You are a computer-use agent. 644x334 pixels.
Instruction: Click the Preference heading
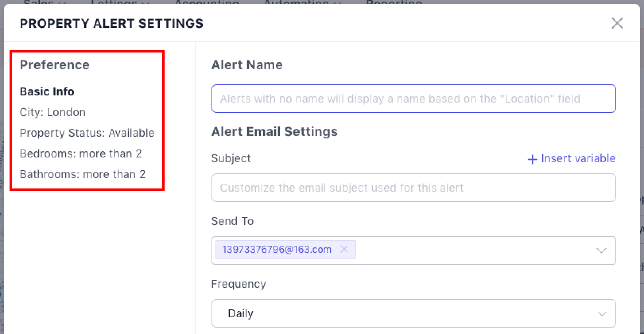point(54,65)
